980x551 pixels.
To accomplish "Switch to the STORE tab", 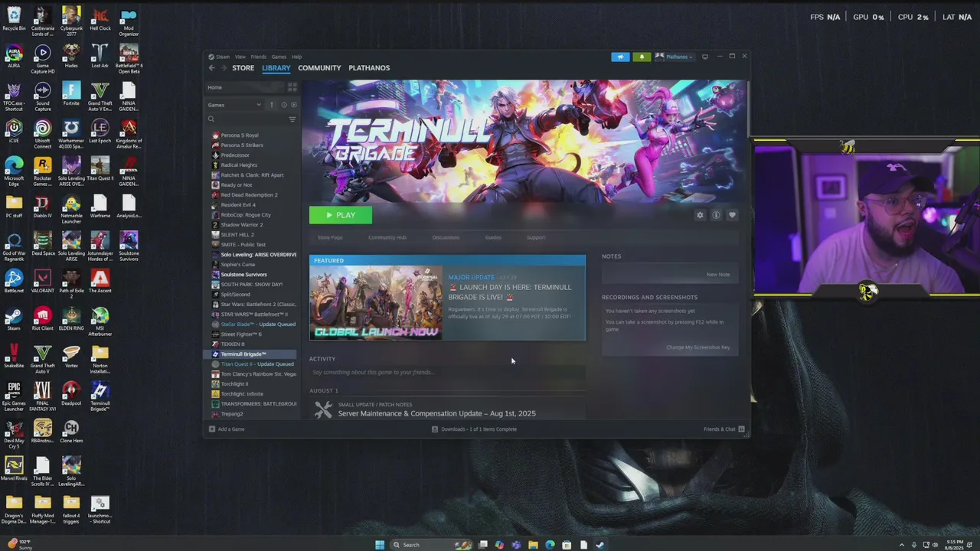I will [x=243, y=68].
